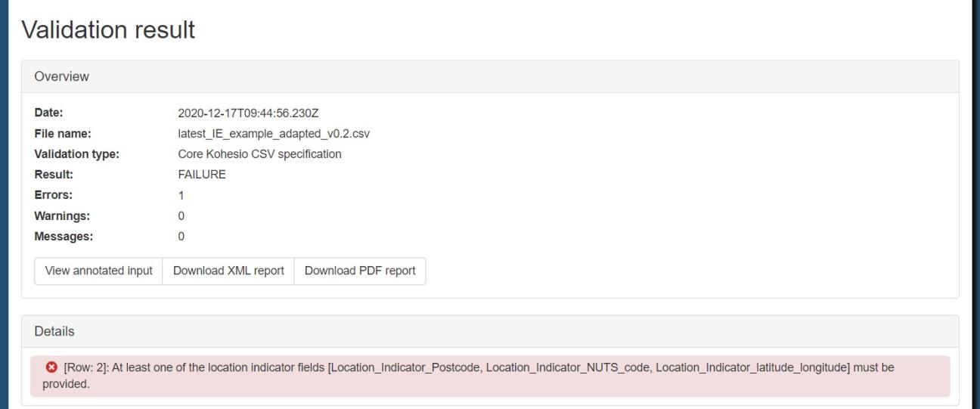Click the Result: field label
The image size is (980, 409).
coord(52,175)
